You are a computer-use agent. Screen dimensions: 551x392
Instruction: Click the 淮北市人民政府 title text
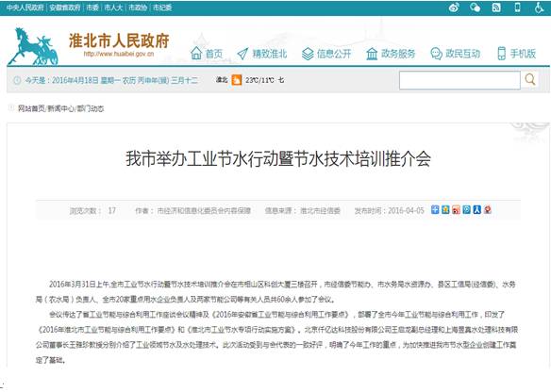click(x=119, y=41)
